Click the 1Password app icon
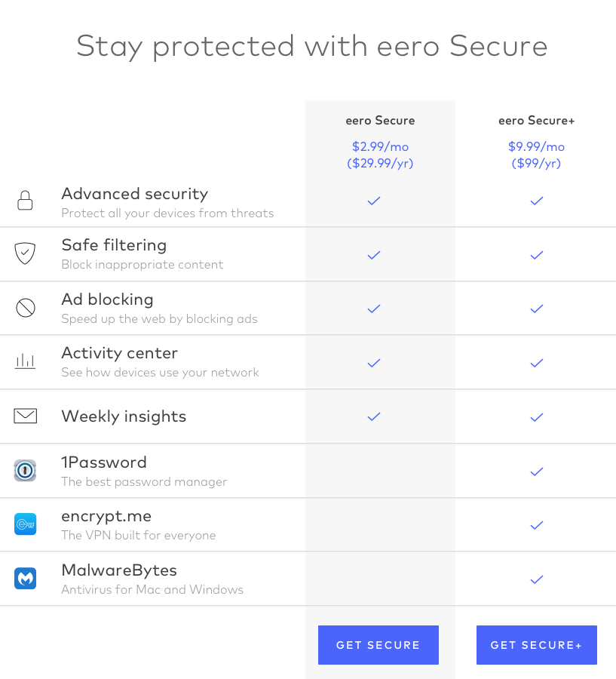616x679 pixels. click(x=25, y=471)
